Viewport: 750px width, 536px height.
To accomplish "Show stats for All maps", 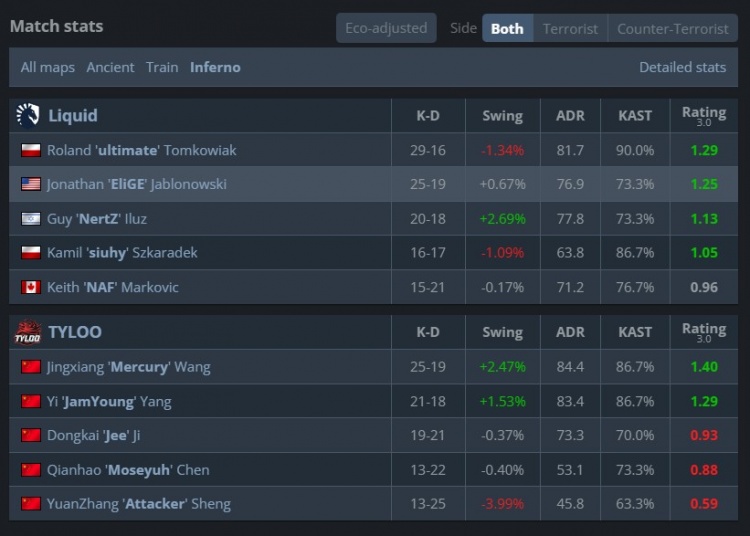I will [46, 67].
